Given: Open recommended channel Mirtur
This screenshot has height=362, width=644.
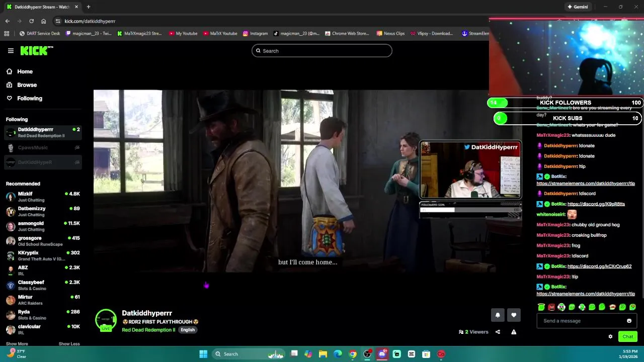Looking at the screenshot, I should tap(43, 300).
